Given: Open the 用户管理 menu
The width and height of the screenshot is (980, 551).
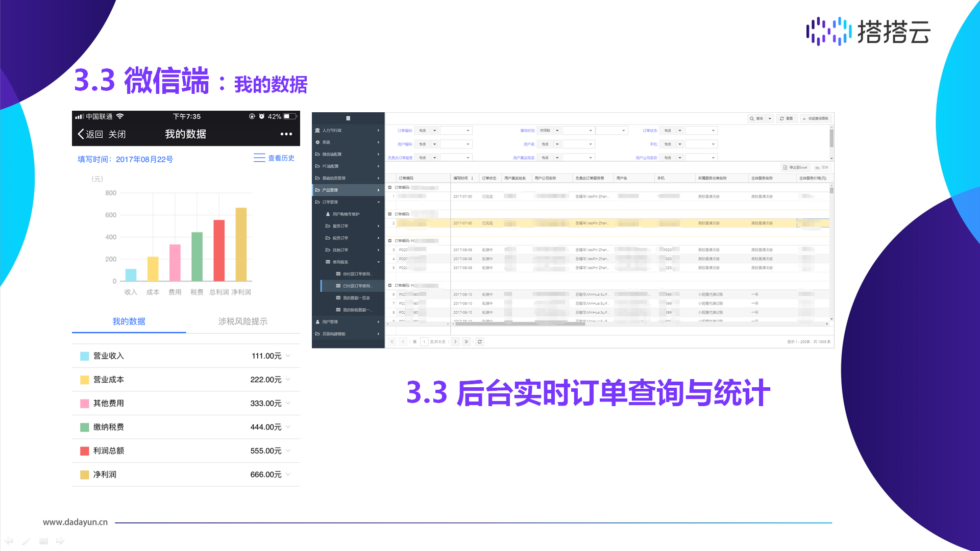Looking at the screenshot, I should [x=348, y=322].
